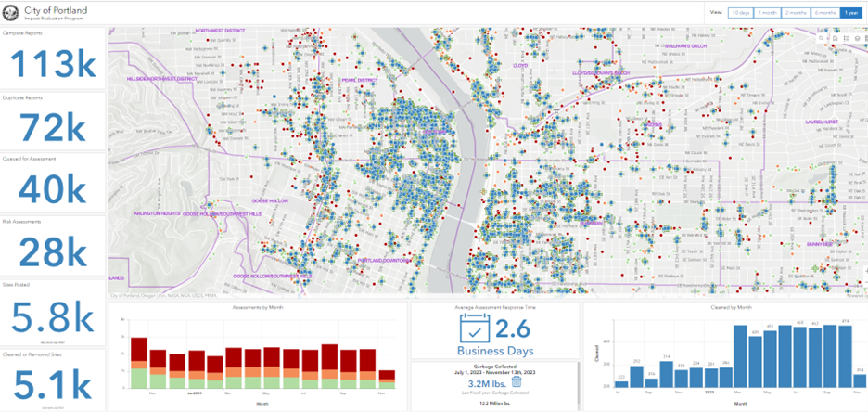The width and height of the screenshot is (868, 412).
Task: Click the NORTHWEST DISTRICT map label
Action: point(221,31)
